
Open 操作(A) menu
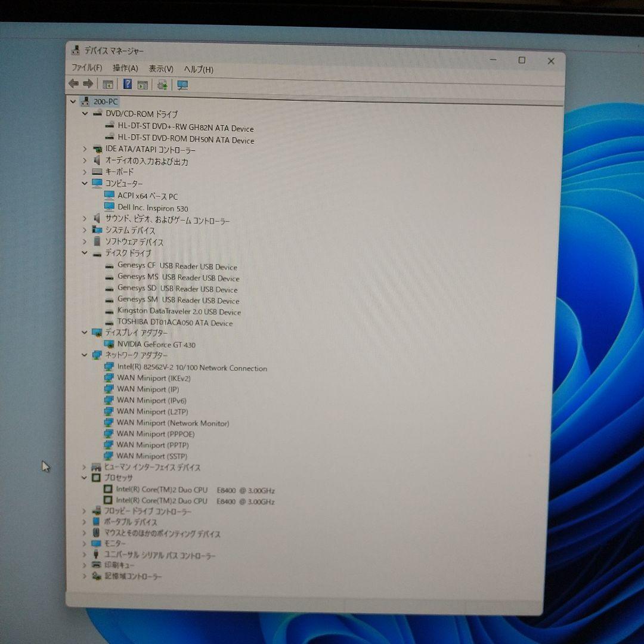pos(125,68)
